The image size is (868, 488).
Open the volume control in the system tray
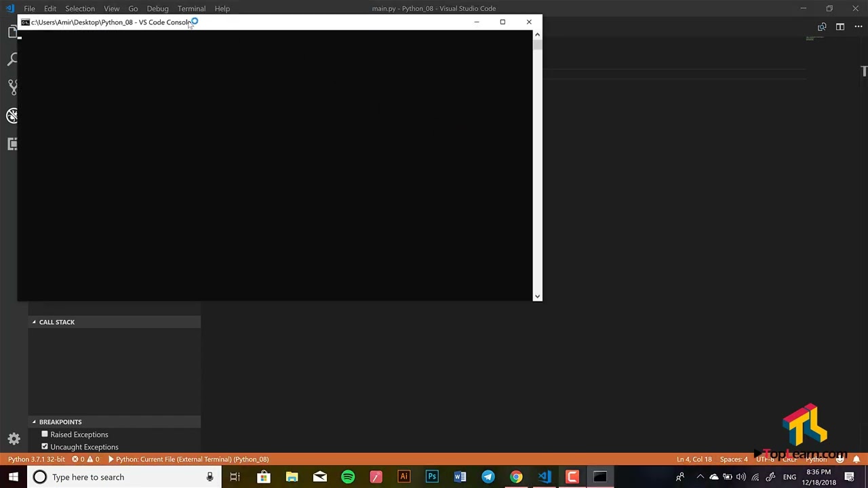pyautogui.click(x=741, y=477)
